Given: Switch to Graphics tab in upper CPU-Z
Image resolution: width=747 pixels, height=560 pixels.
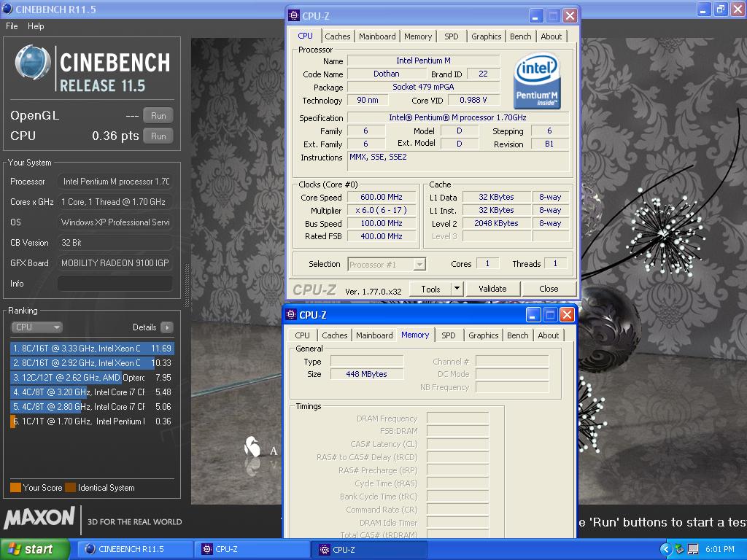Looking at the screenshot, I should point(486,36).
